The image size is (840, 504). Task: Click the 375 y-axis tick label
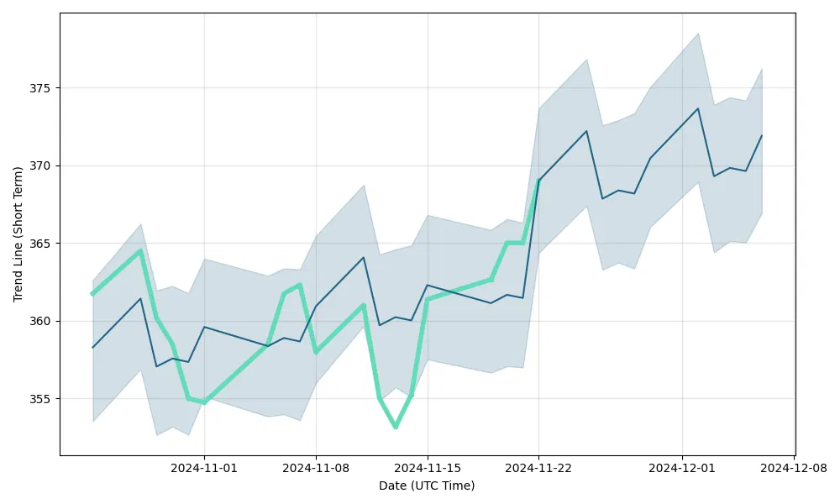40,88
